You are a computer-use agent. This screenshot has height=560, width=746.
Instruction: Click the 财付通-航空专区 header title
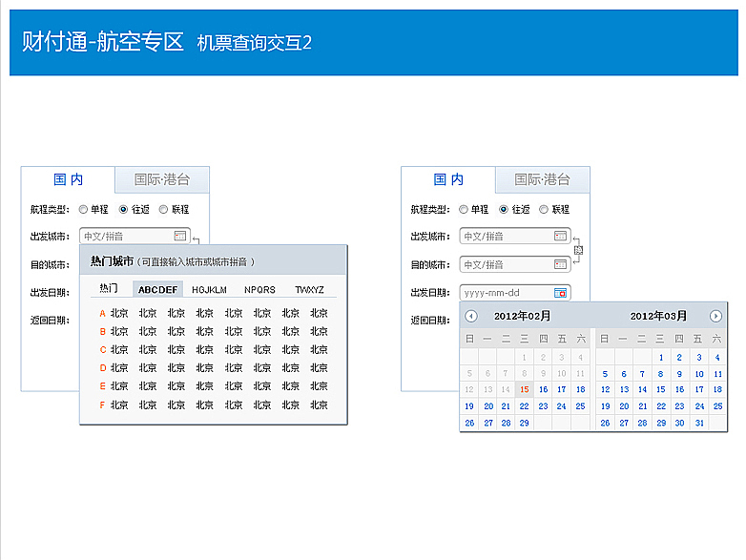coord(102,41)
